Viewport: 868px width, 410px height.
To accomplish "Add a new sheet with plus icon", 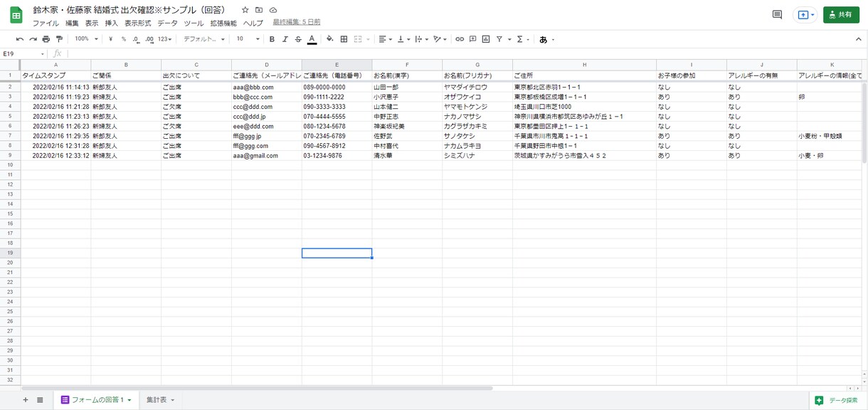I will coord(26,400).
